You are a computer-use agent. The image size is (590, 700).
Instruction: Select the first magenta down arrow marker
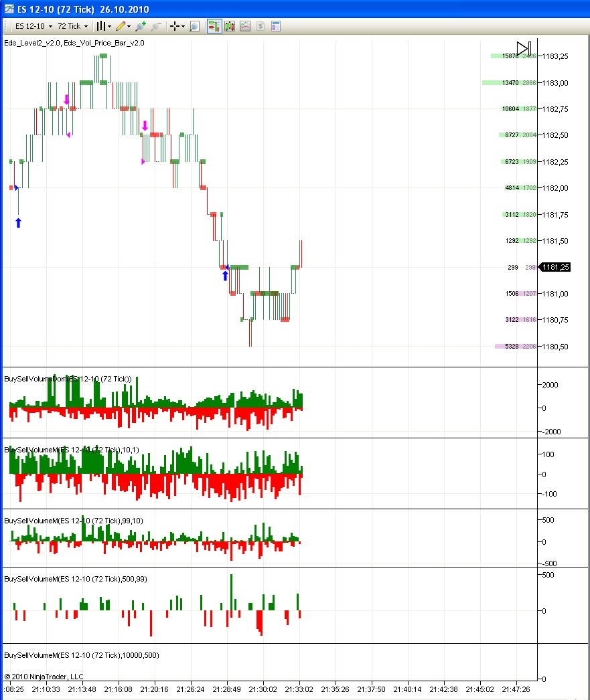click(x=66, y=100)
